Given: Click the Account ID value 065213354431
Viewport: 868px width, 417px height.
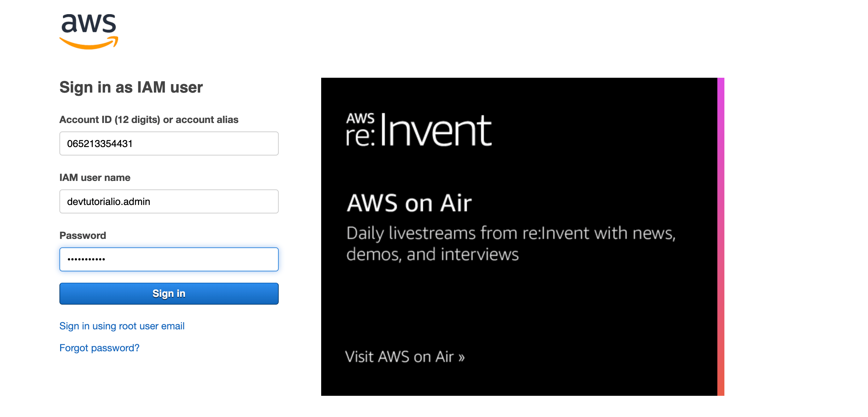Looking at the screenshot, I should click(x=100, y=143).
